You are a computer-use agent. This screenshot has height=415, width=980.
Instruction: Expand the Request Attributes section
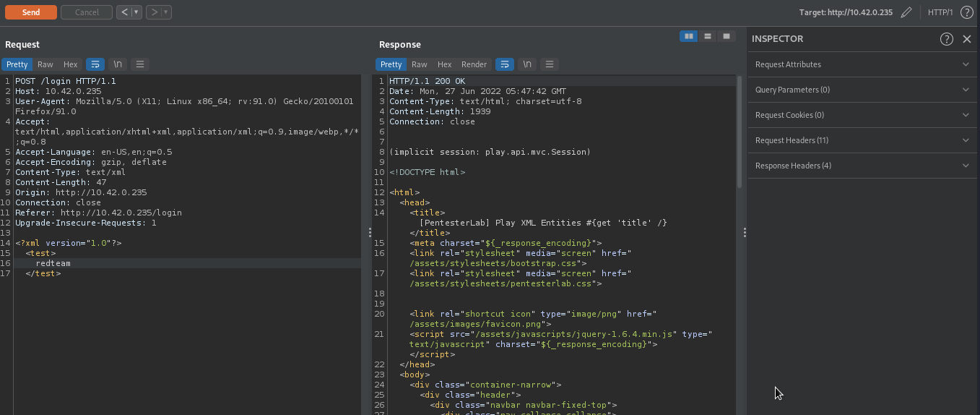point(862,64)
